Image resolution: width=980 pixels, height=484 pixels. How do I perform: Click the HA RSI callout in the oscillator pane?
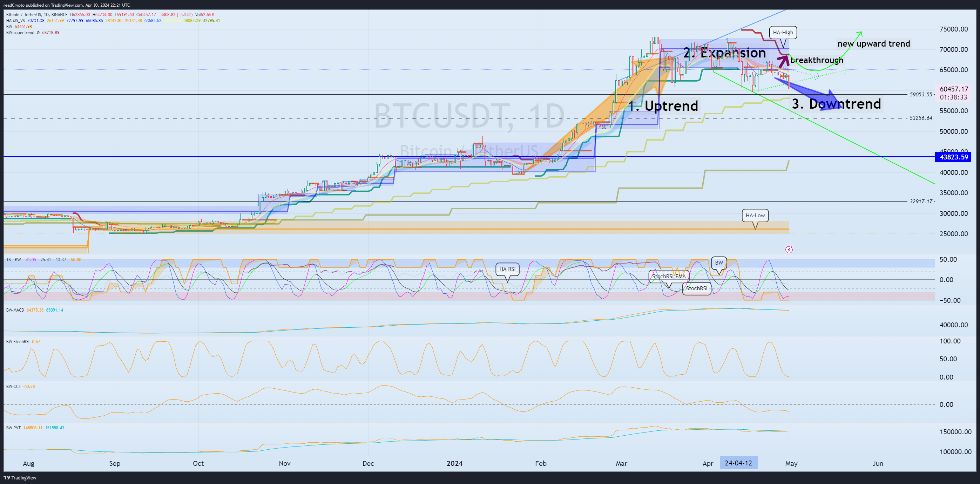[507, 269]
